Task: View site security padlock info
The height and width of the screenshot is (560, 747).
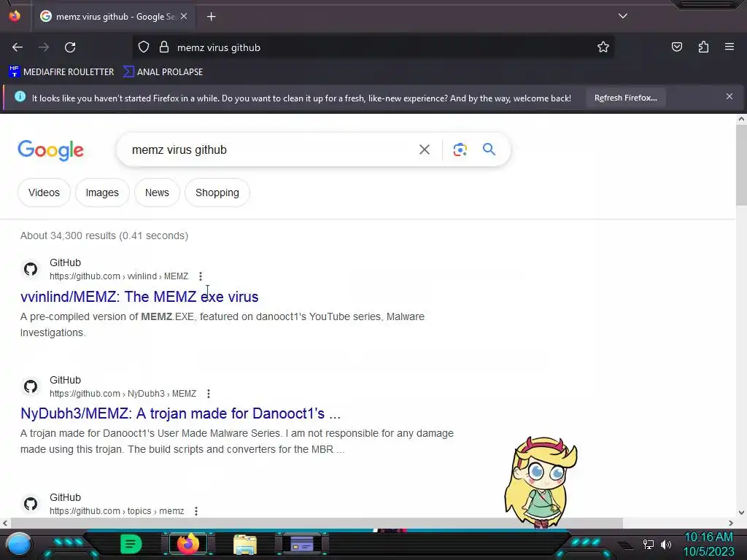Action: pyautogui.click(x=164, y=47)
